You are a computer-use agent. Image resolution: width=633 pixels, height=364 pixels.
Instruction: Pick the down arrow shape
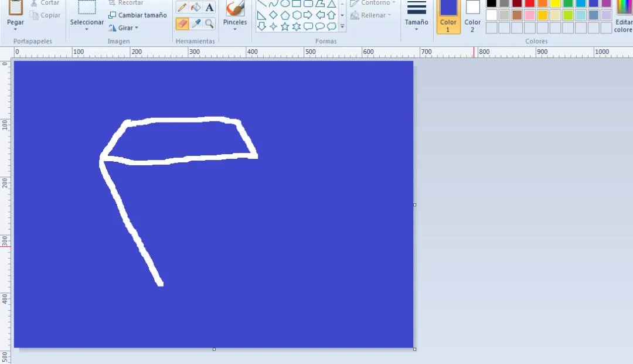tap(261, 26)
